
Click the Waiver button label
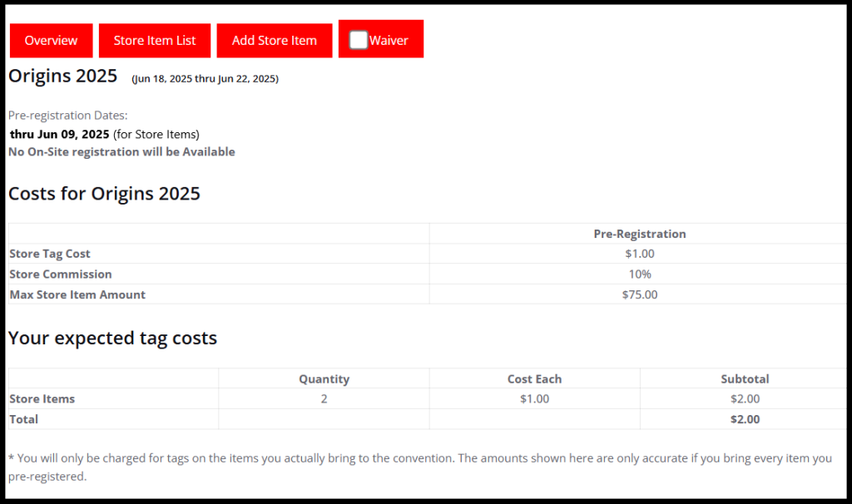[389, 40]
